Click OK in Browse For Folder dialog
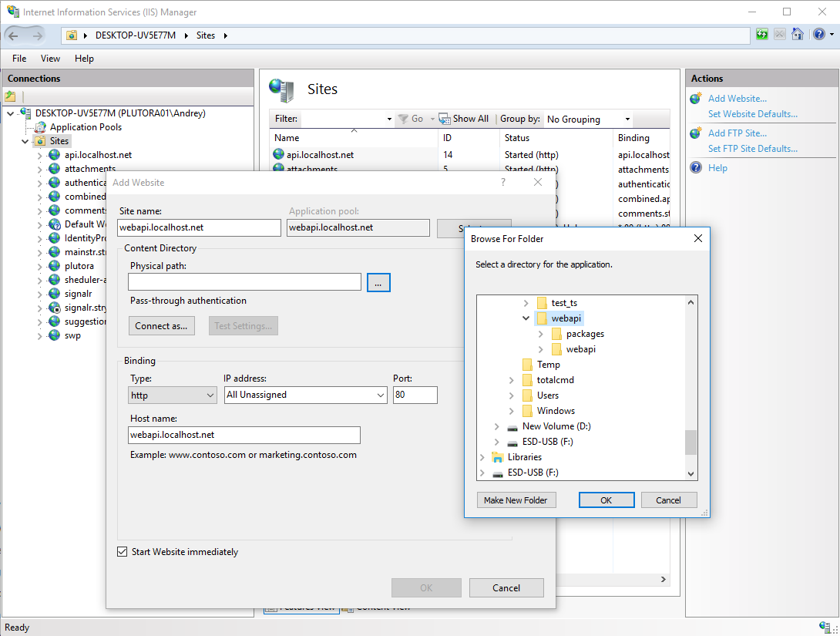 tap(606, 500)
